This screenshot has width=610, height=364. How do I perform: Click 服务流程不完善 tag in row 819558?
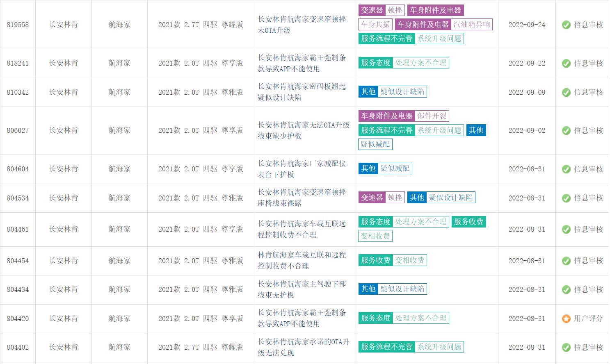coord(386,39)
